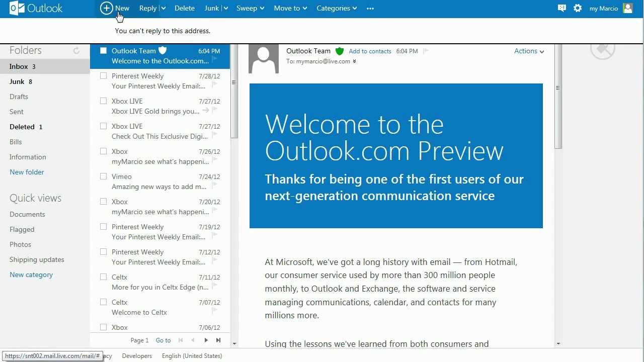Check the Outlook Team message checkbox

[x=103, y=50]
